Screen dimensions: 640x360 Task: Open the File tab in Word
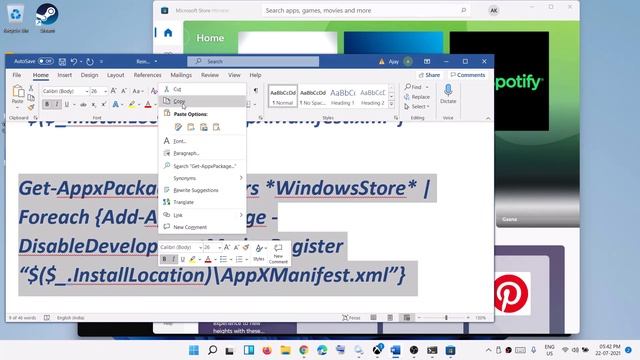[17, 75]
